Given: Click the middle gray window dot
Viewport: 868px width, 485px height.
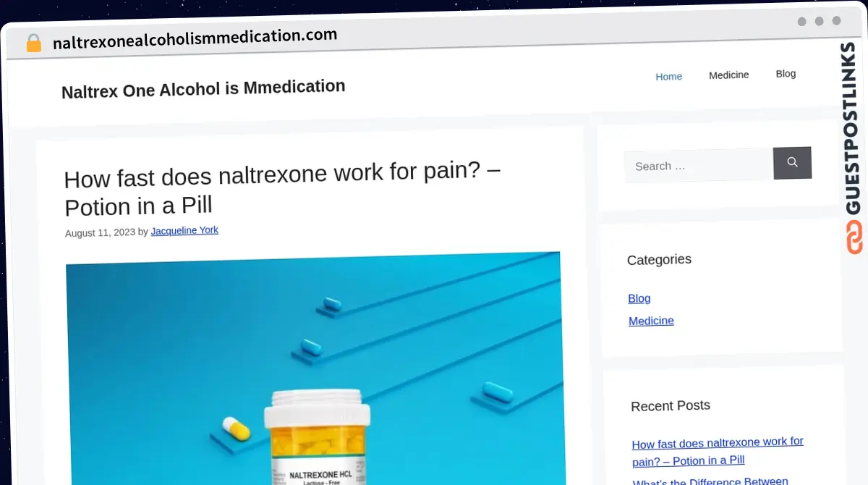Looking at the screenshot, I should [819, 21].
